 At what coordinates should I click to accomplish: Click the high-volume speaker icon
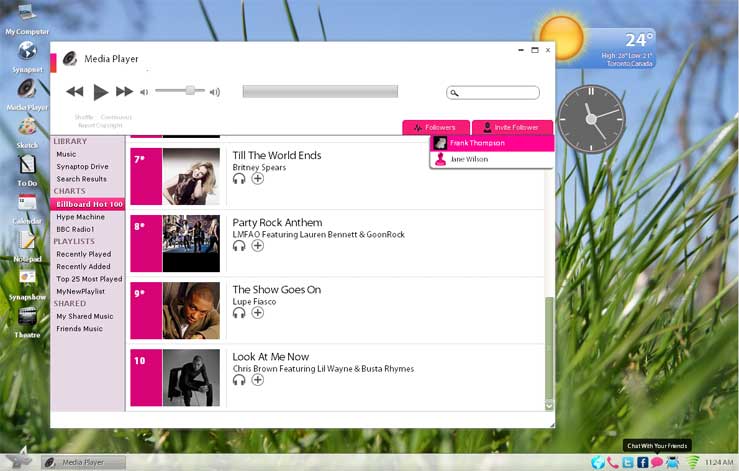(x=214, y=92)
